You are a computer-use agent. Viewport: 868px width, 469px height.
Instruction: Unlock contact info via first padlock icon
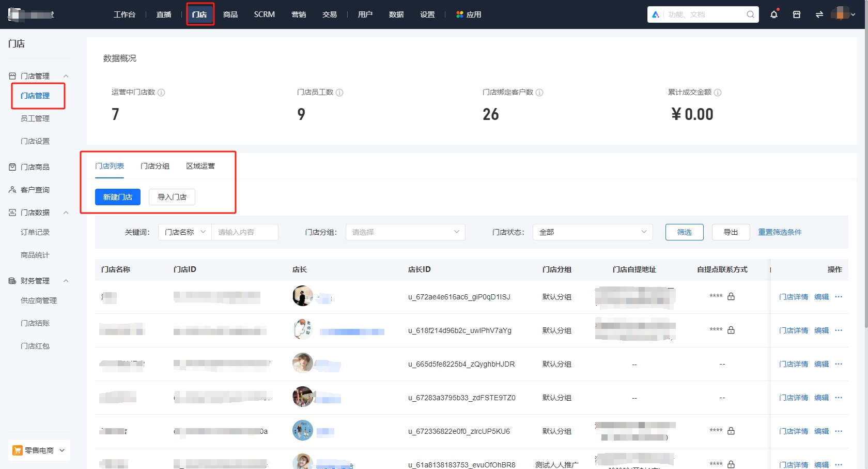[731, 296]
